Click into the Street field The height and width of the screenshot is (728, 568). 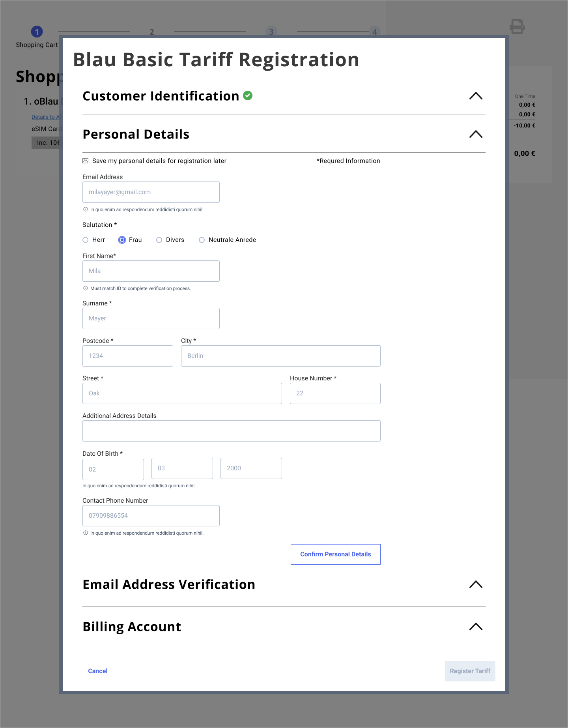point(182,393)
